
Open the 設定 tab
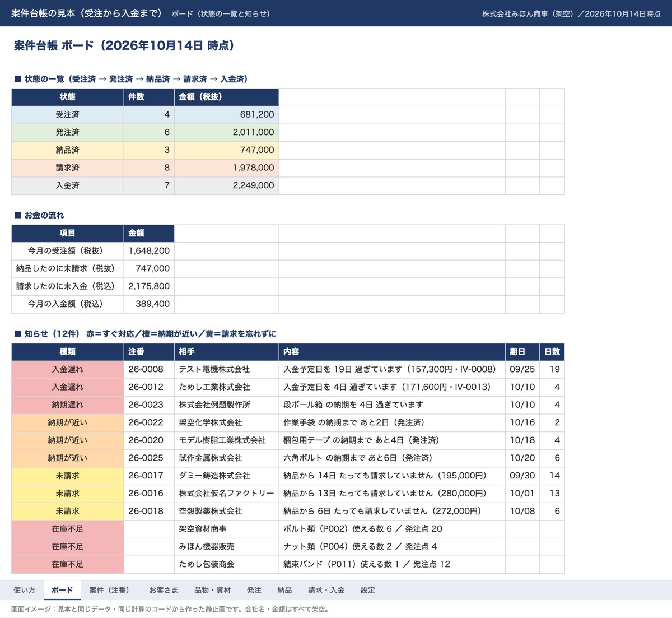click(x=367, y=590)
